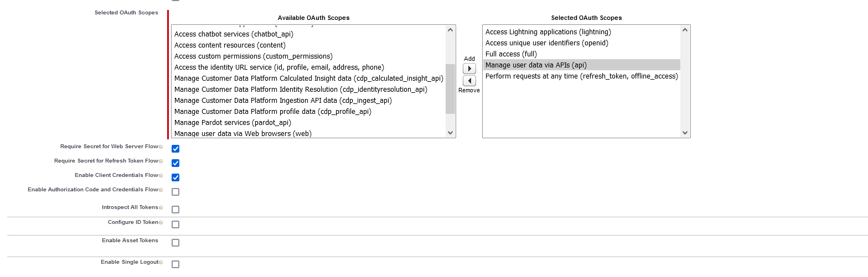868x277 pixels.
Task: Select Access chatbot services (chatbot_api) scope
Action: (234, 34)
